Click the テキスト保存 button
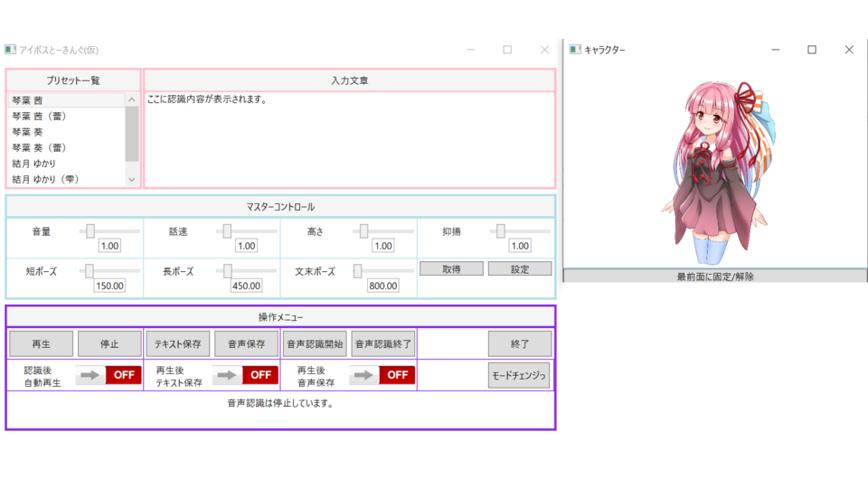868x488 pixels. pos(178,343)
